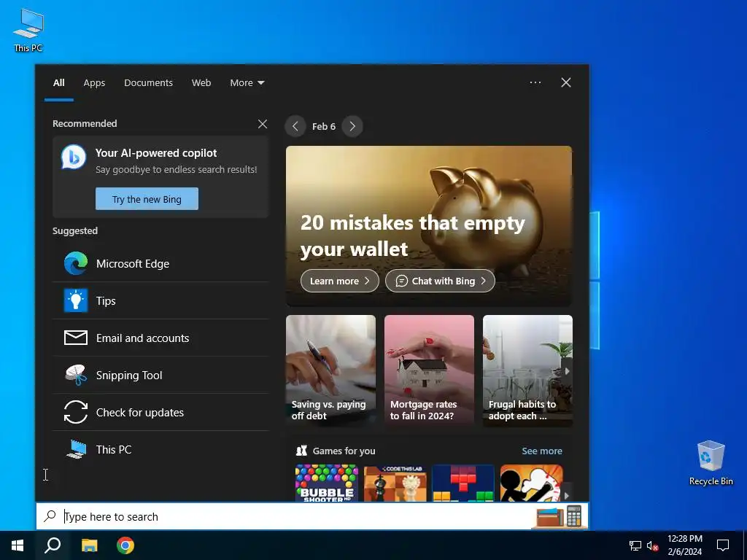
Task: Launch Google Chrome from the taskbar
Action: [x=125, y=545]
